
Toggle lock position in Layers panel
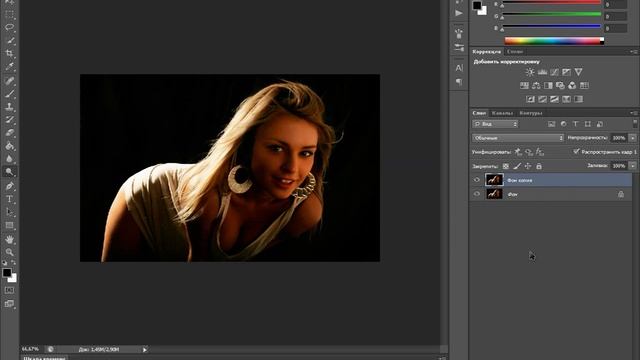tap(528, 166)
